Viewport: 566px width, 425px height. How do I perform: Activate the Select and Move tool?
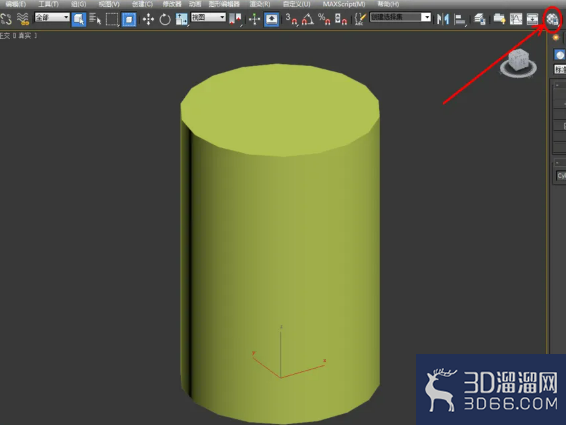pos(148,19)
